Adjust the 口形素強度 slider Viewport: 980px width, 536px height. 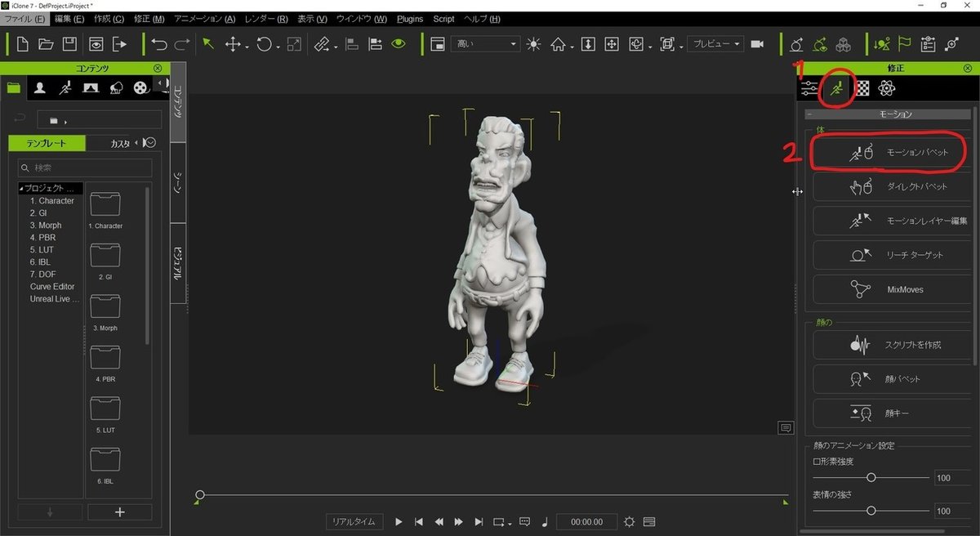point(871,477)
